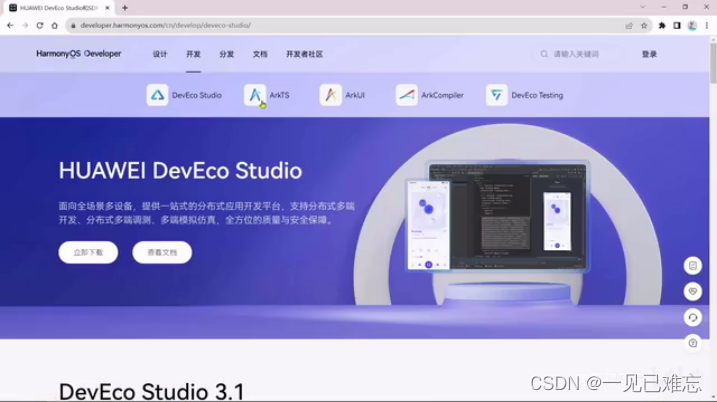Open the 设计 menu
Screen dimensions: 717x402
[160, 54]
